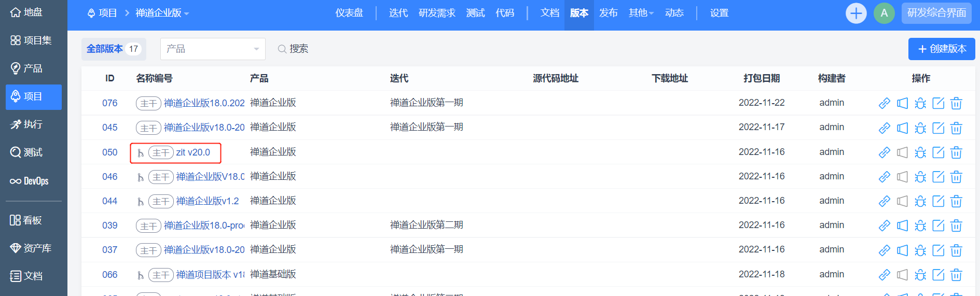Click the edit icon for build 045
This screenshot has width=980, height=296.
click(938, 128)
